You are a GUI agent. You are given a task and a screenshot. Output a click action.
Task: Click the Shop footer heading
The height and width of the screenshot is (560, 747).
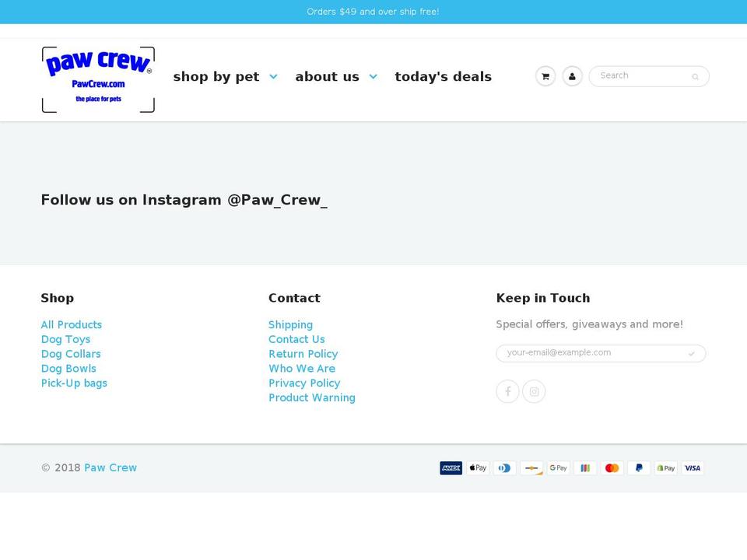(57, 298)
